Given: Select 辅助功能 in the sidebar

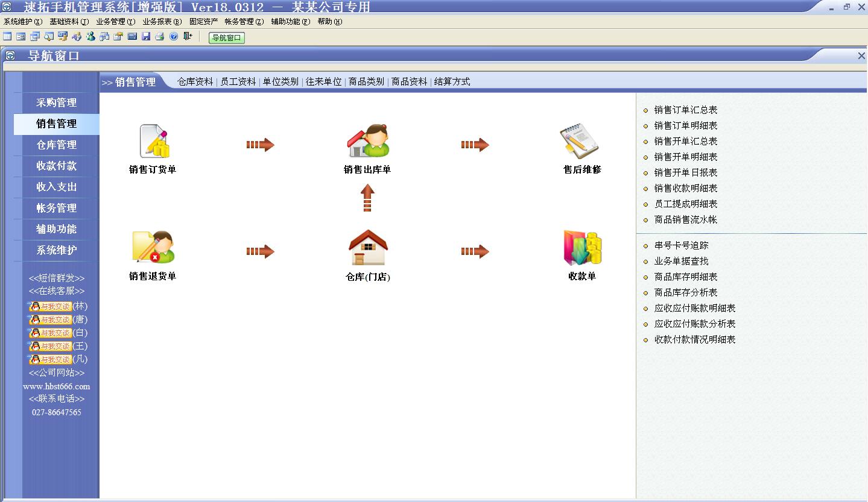Looking at the screenshot, I should 57,229.
